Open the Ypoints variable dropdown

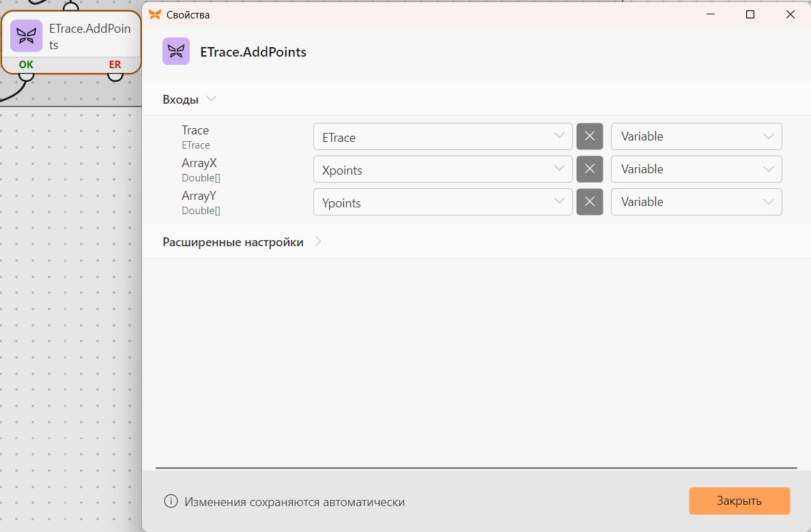443,202
